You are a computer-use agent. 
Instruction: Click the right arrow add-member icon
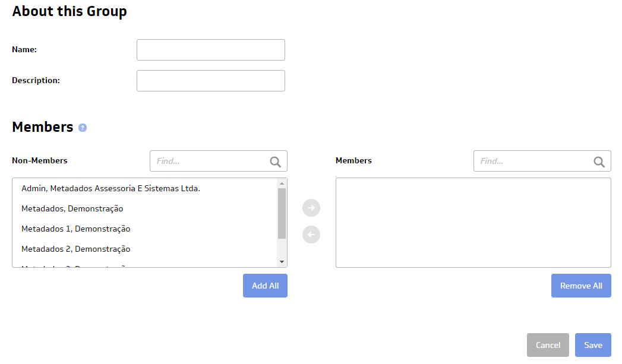click(x=311, y=208)
